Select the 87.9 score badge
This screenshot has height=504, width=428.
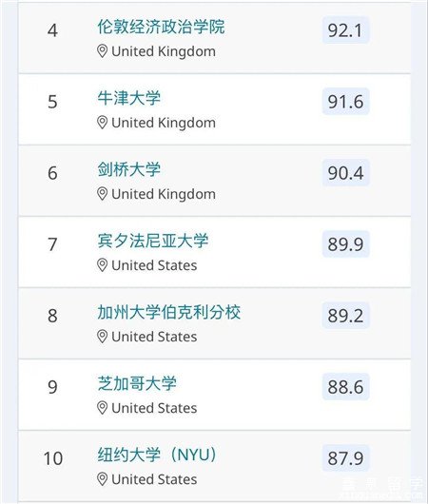coord(345,458)
